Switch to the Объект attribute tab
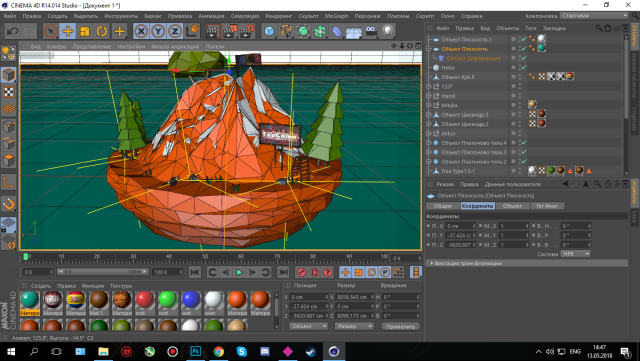640x361 pixels. click(513, 206)
